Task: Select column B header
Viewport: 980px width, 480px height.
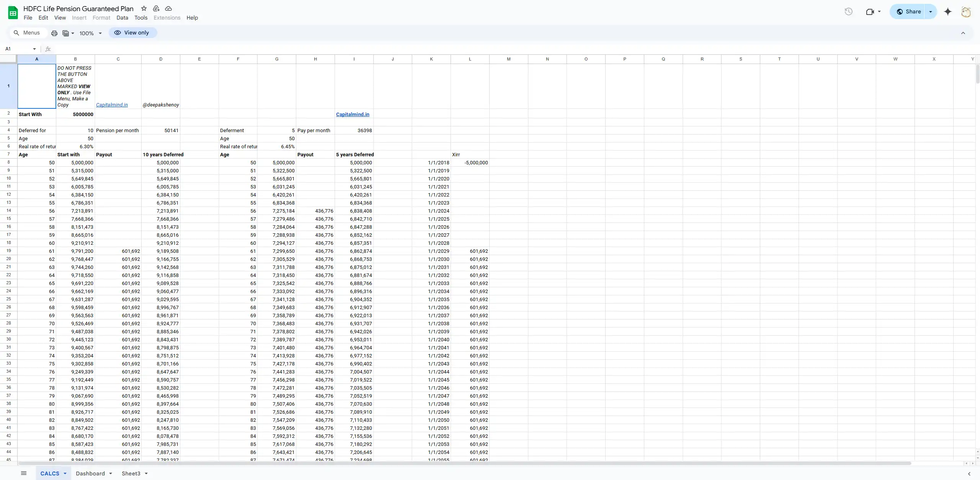Action: (75, 59)
